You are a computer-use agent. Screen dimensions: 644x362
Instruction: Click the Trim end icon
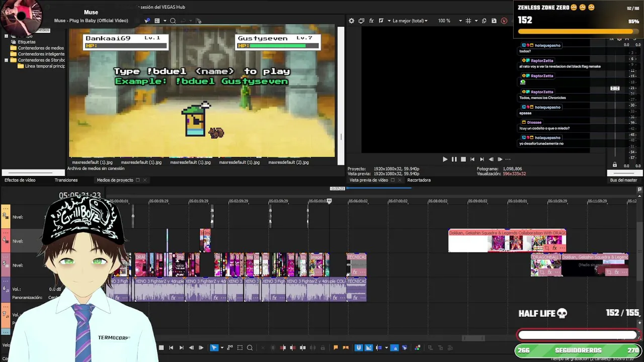tap(293, 347)
